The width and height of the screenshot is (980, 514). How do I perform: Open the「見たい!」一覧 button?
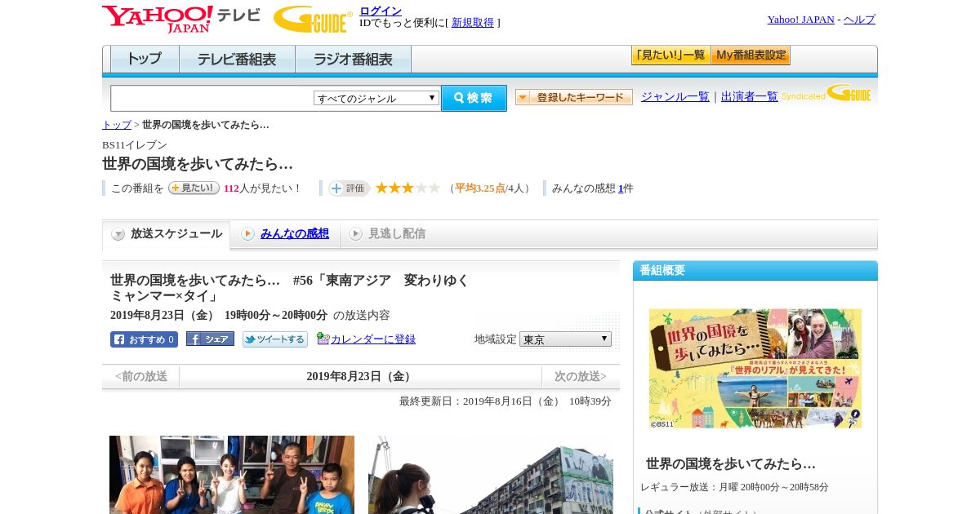[x=670, y=55]
